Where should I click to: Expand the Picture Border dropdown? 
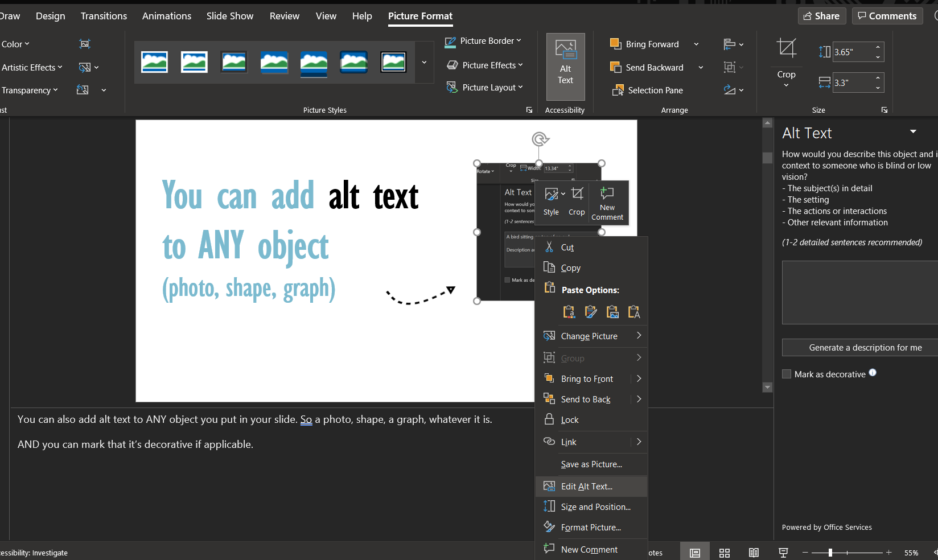pos(483,41)
